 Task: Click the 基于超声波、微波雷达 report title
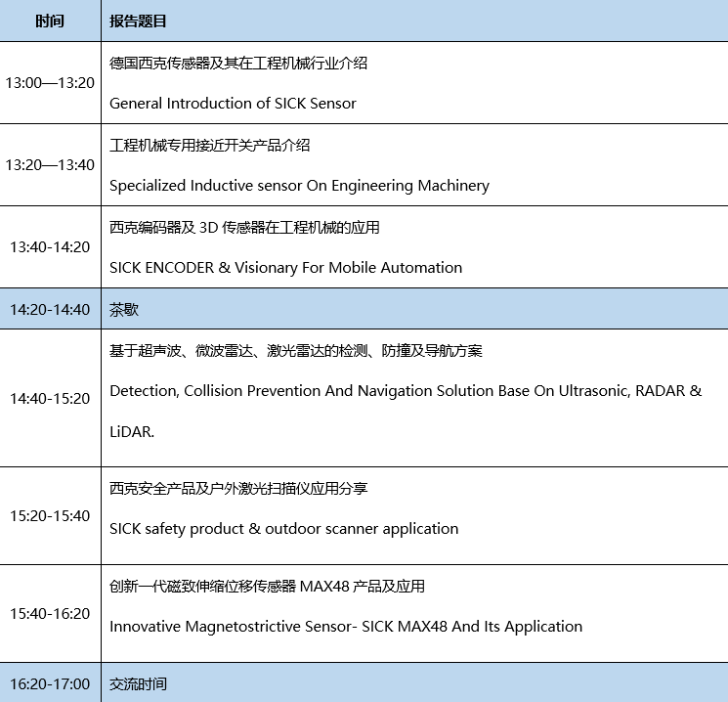pyautogui.click(x=295, y=350)
